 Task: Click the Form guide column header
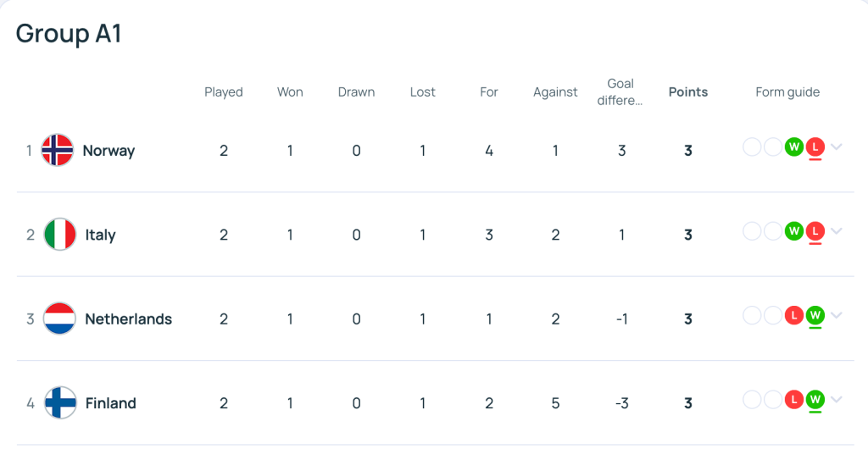[x=787, y=92]
